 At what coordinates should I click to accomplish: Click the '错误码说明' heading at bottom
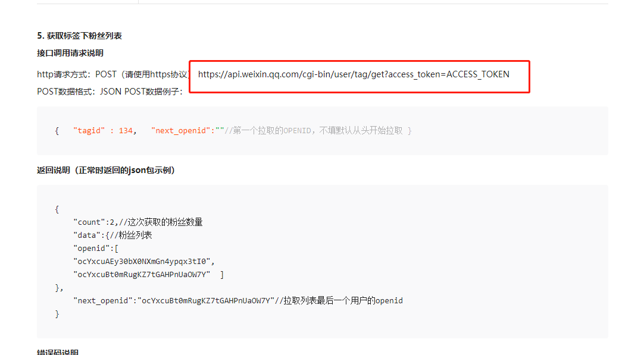pyautogui.click(x=58, y=352)
